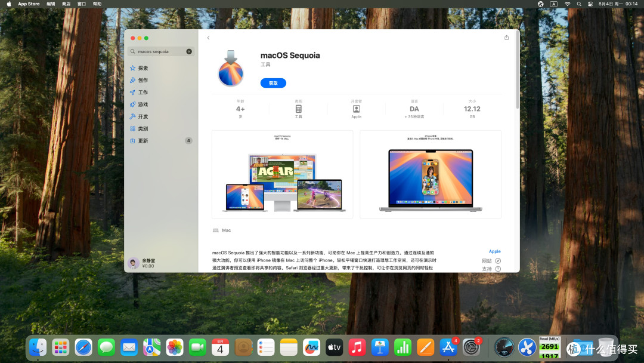
Task: Open the App Store menu bar item
Action: pos(29,4)
